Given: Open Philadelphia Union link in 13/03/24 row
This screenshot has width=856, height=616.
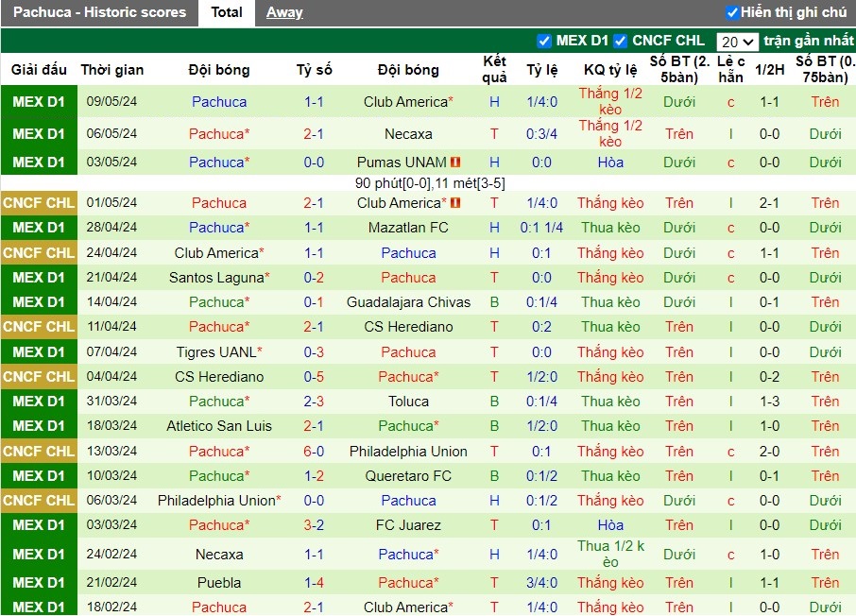Looking at the screenshot, I should click(408, 452).
